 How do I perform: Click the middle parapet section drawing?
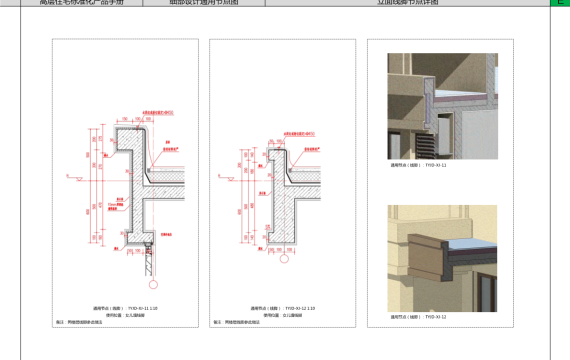click(270, 197)
